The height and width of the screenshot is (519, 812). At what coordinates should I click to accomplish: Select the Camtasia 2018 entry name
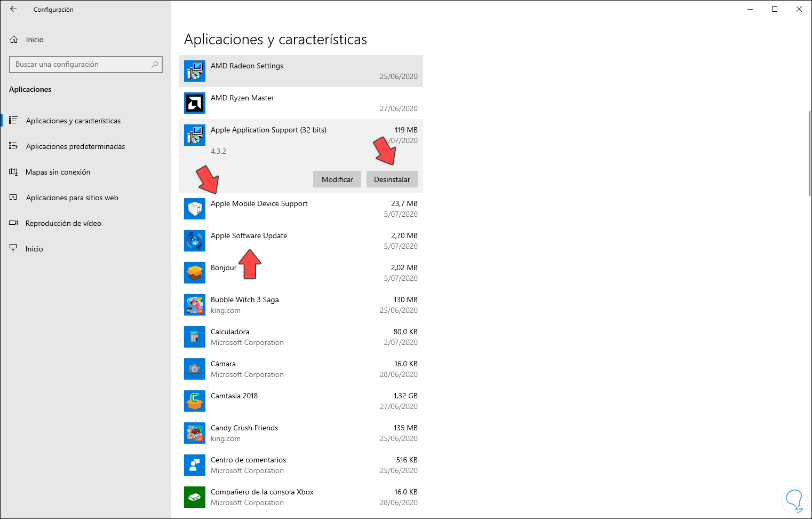click(234, 396)
